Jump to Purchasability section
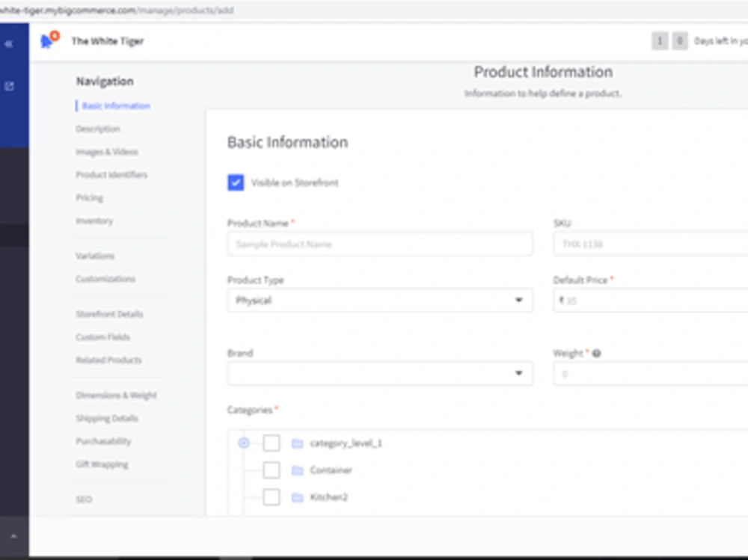Screen dimensions: 748x560 point(103,441)
